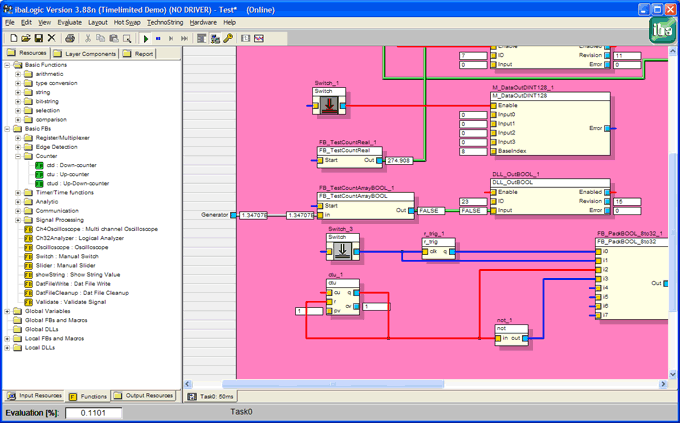Open the File menu
This screenshot has height=423, width=680.
10,23
